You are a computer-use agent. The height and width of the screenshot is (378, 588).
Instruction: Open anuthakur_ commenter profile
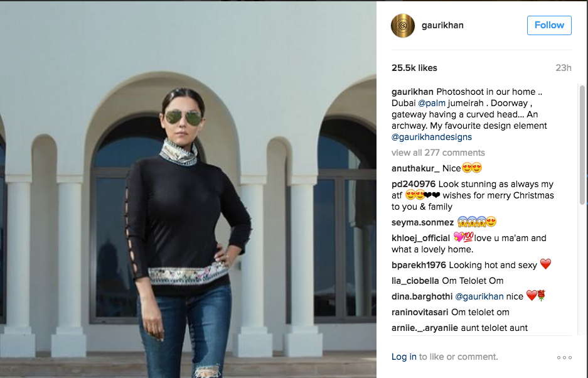(x=415, y=168)
